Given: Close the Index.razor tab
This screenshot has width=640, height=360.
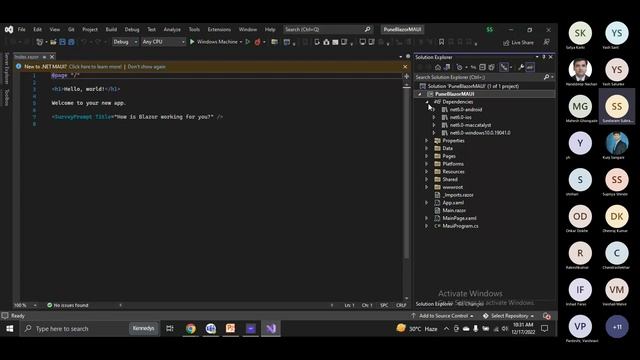Looking at the screenshot, I should point(52,57).
